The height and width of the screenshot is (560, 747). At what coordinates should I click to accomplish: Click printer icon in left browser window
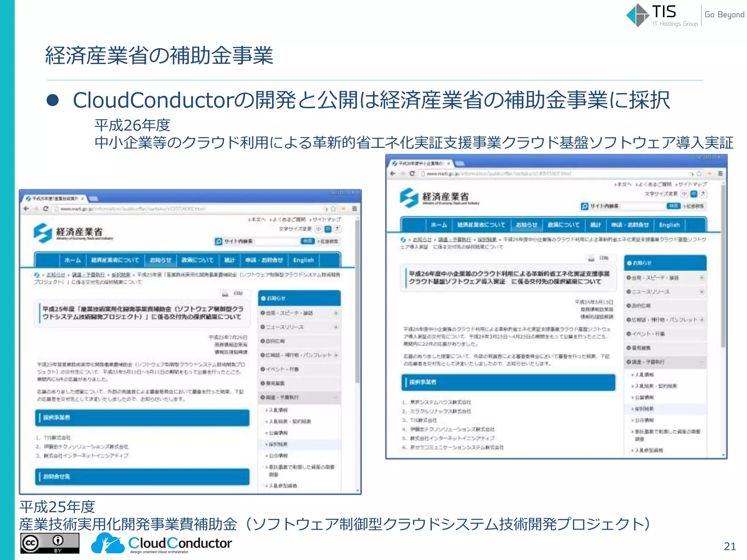(x=226, y=293)
